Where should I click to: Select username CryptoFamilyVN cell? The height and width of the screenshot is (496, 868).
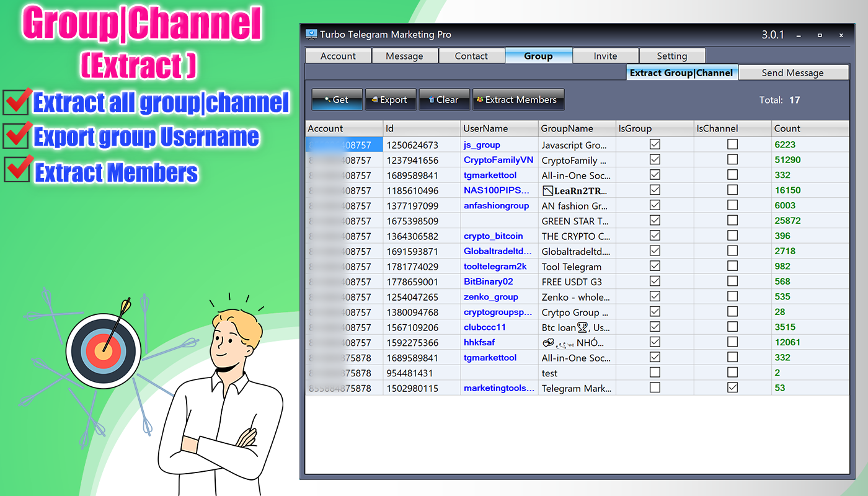pos(498,160)
